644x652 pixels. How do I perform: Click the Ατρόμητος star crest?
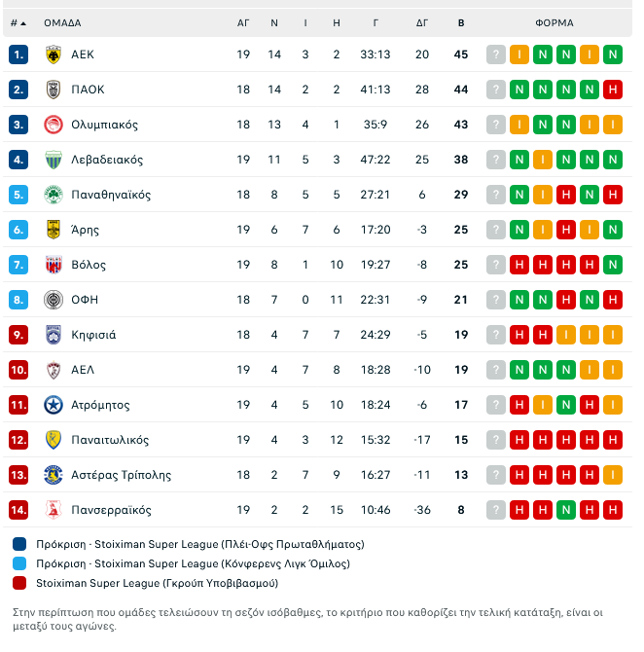[54, 405]
